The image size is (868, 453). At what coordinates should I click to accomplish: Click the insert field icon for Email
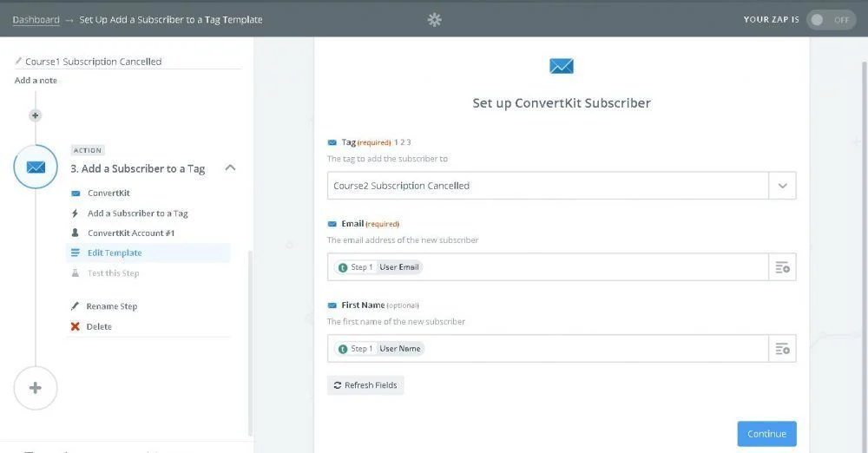click(x=782, y=267)
